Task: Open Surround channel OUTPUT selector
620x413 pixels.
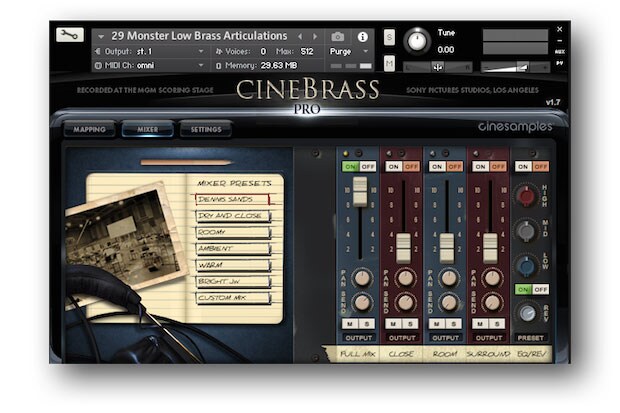Action: pos(489,338)
